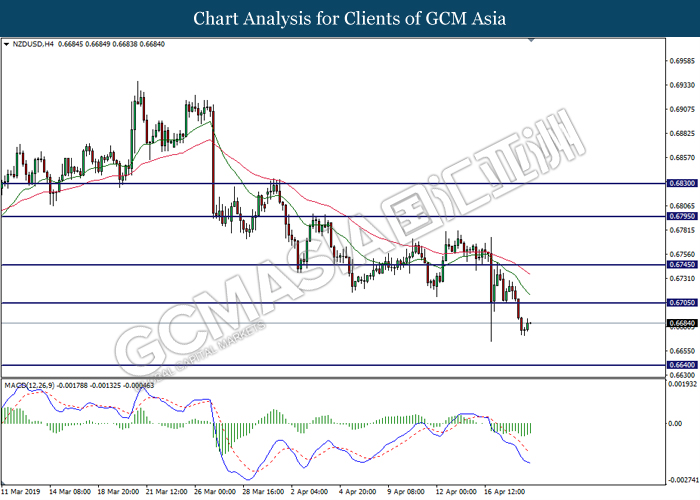Image resolution: width=700 pixels, height=500 pixels.
Task: Click the 2 Apr 04:00 time label
Action: pos(309,492)
